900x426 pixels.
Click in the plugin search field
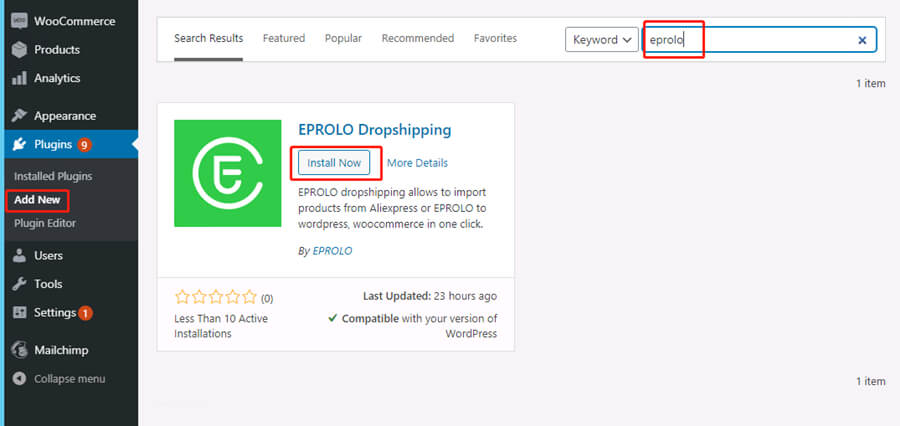[x=759, y=40]
